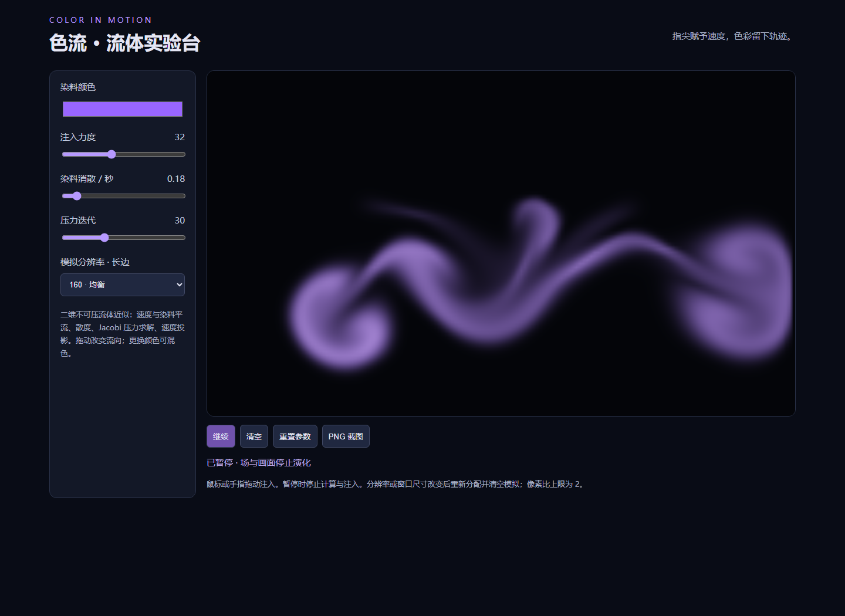Click the 注入力度 slider handle
The image size is (845, 616).
click(x=111, y=154)
